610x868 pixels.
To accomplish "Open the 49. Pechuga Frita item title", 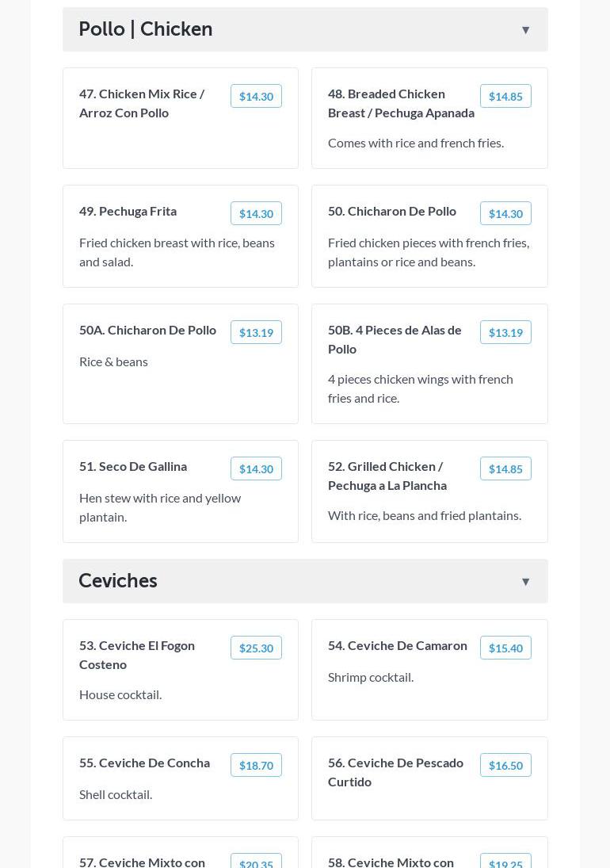I will [128, 211].
